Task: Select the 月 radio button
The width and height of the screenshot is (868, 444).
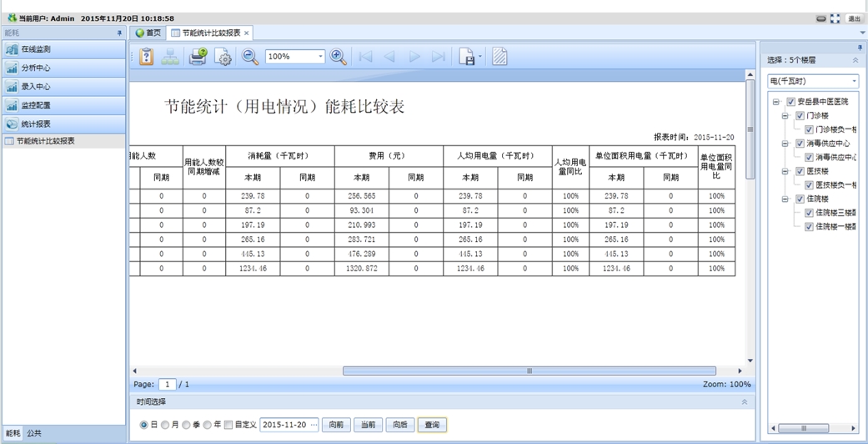Action: (x=165, y=425)
